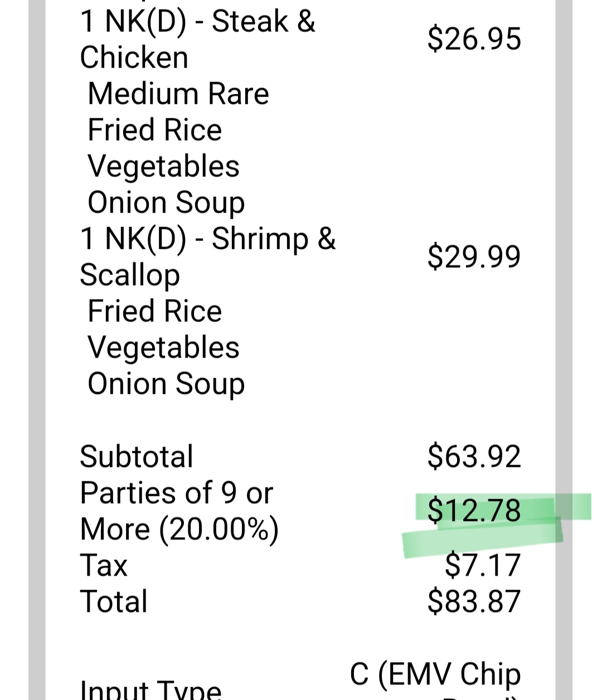Select Vegetables under Shrimp & Scallop
The image size is (602, 700).
pos(163,347)
